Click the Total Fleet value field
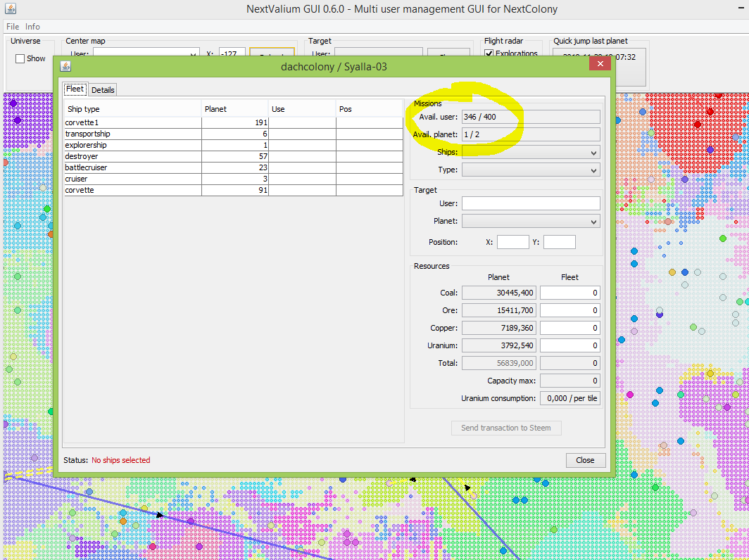The width and height of the screenshot is (749, 560). click(x=570, y=363)
